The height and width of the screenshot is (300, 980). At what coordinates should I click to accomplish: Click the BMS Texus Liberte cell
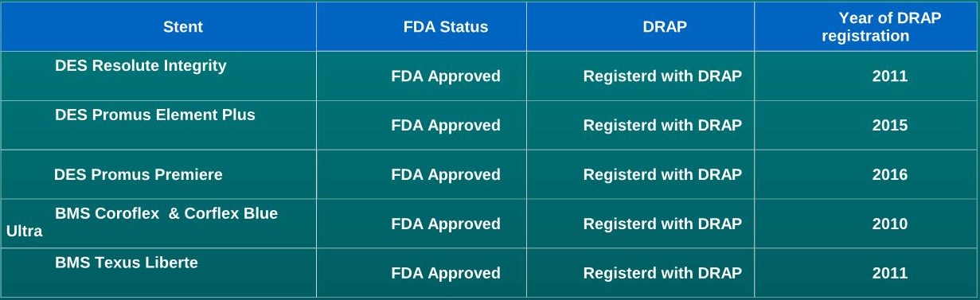(158, 273)
